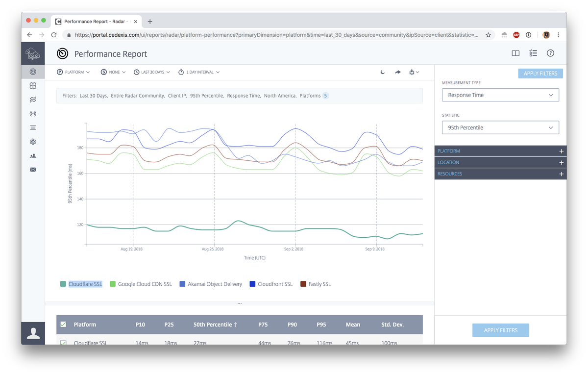Open the cloud extension icon in Chrome
588x375 pixels.
[504, 35]
